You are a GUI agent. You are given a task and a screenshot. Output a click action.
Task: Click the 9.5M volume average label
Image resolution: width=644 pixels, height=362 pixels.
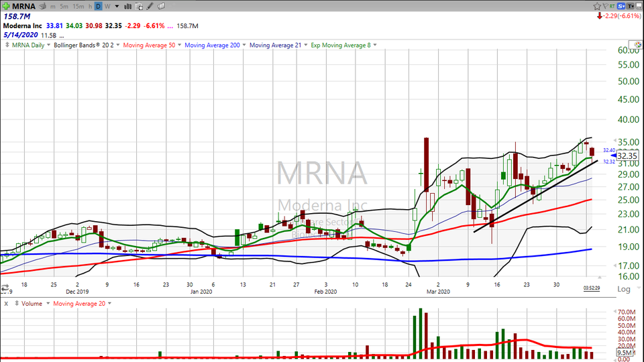click(x=625, y=353)
